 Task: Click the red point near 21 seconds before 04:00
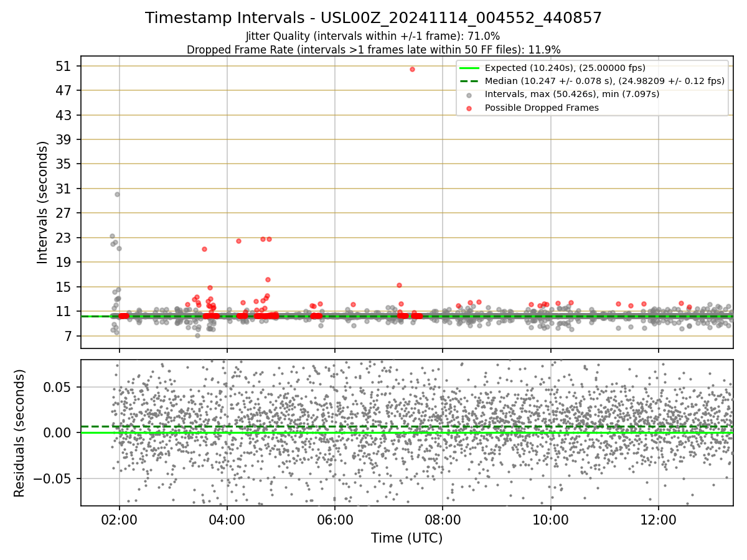tap(204, 249)
